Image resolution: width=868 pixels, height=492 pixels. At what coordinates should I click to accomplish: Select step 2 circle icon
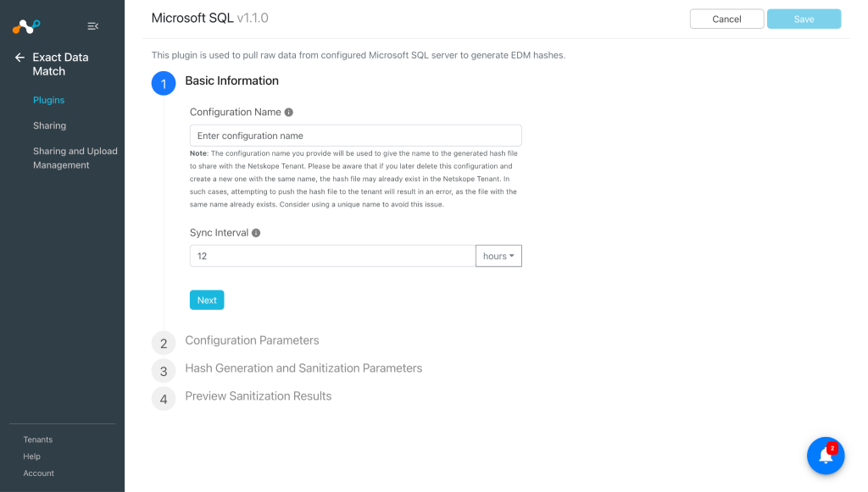(164, 343)
